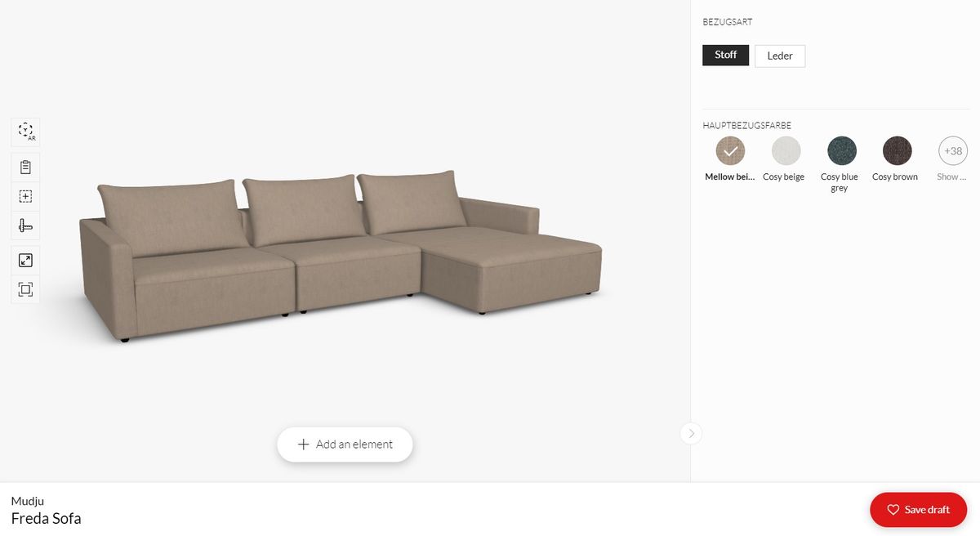The width and height of the screenshot is (980, 536).
Task: Click the Save draft button
Action: click(918, 510)
